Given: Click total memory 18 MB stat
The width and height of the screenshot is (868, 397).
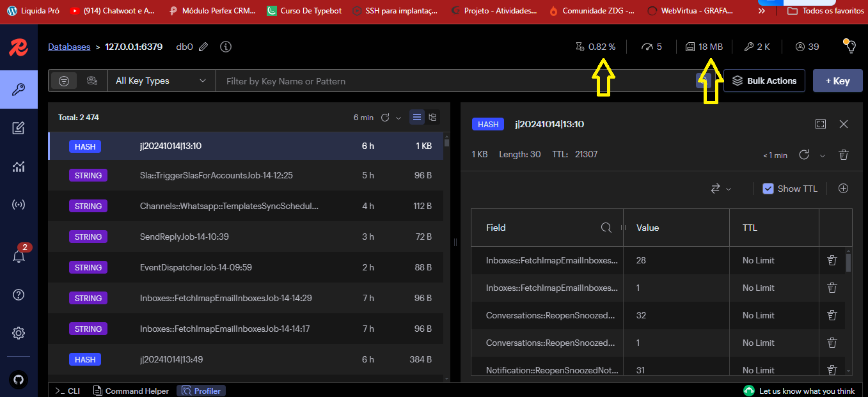Looking at the screenshot, I should click(704, 47).
